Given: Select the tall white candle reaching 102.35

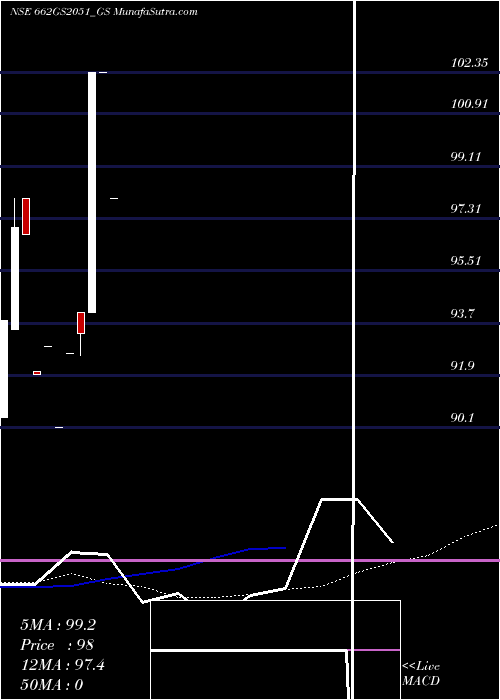Looking at the screenshot, I should point(92,192).
